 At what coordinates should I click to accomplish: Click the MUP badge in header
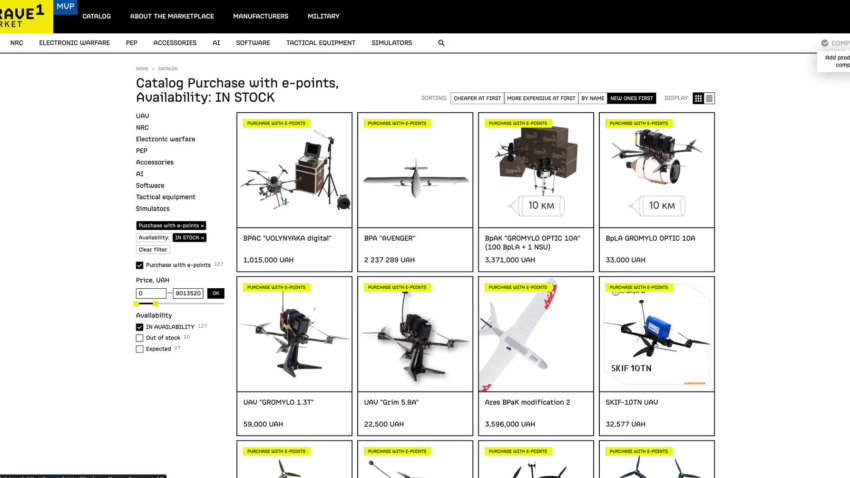point(65,7)
